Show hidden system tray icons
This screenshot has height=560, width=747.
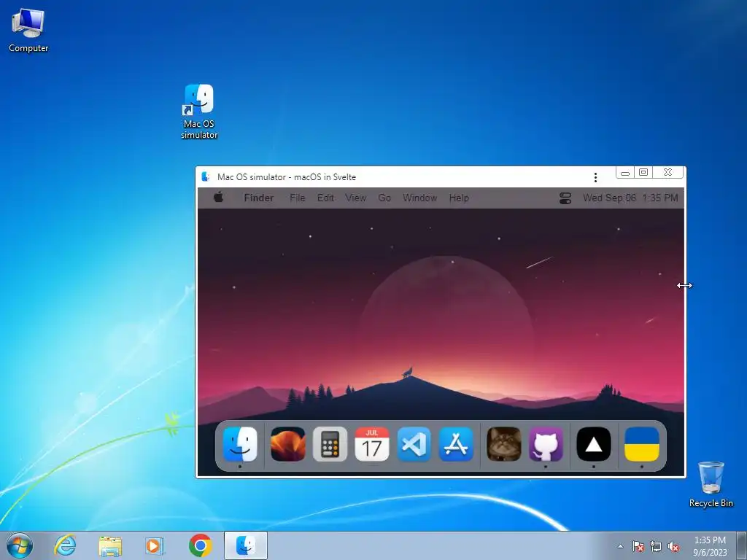tap(620, 546)
